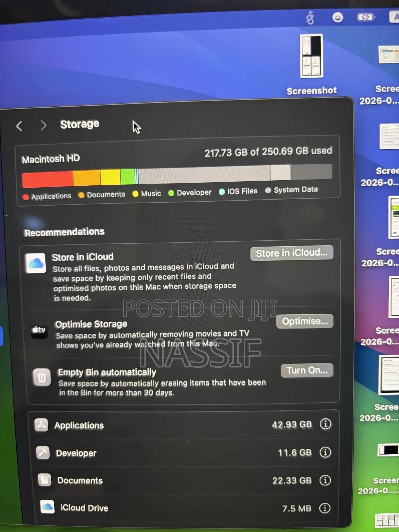Viewport: 399px width, 532px height.
Task: Open the info button for Documents
Action: (325, 480)
